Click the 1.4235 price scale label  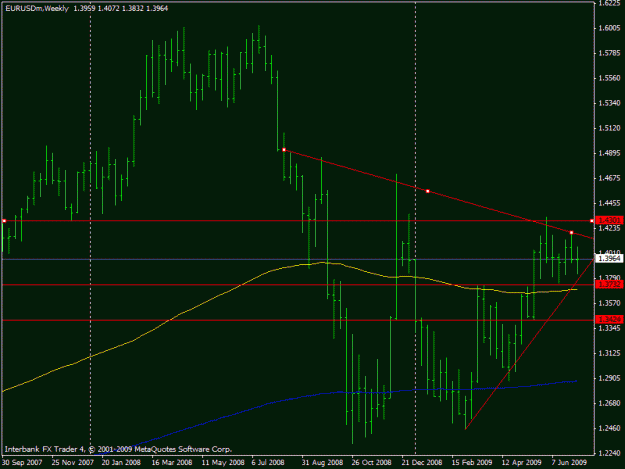click(609, 228)
